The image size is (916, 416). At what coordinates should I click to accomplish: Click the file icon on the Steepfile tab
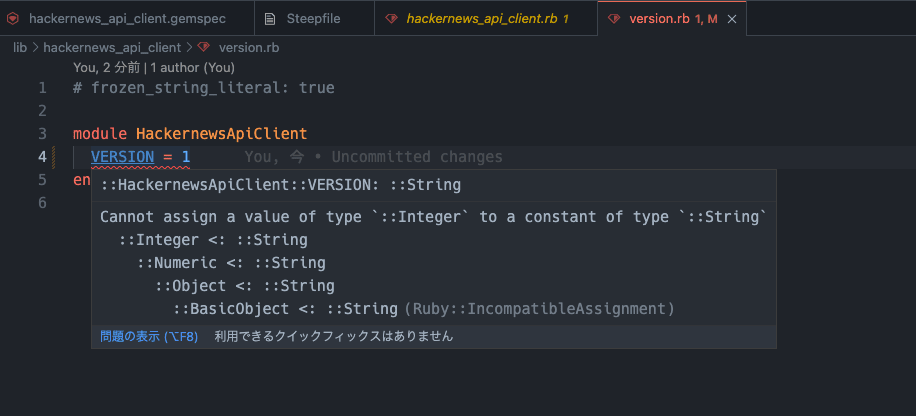coord(271,19)
